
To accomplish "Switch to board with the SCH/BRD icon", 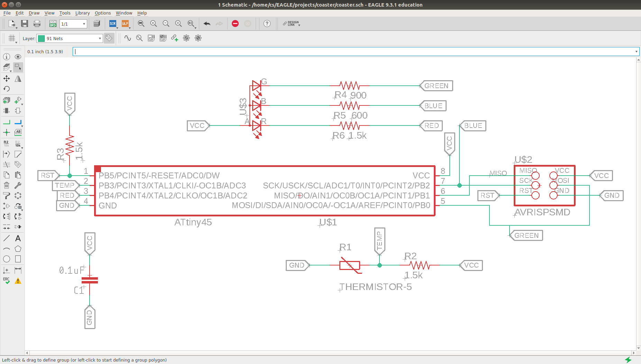I will pyautogui.click(x=53, y=24).
